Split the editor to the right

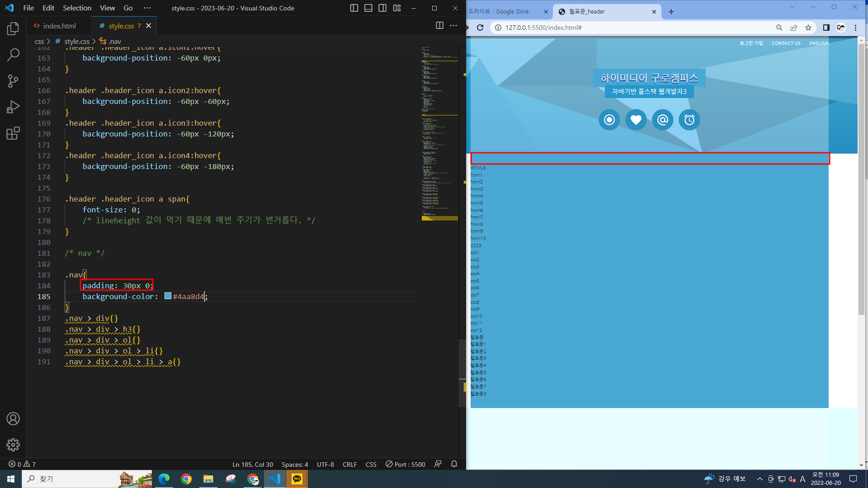pos(439,26)
